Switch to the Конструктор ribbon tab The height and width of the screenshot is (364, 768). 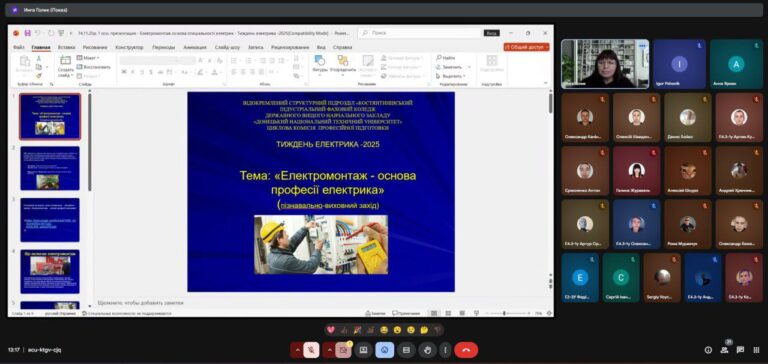tap(129, 48)
